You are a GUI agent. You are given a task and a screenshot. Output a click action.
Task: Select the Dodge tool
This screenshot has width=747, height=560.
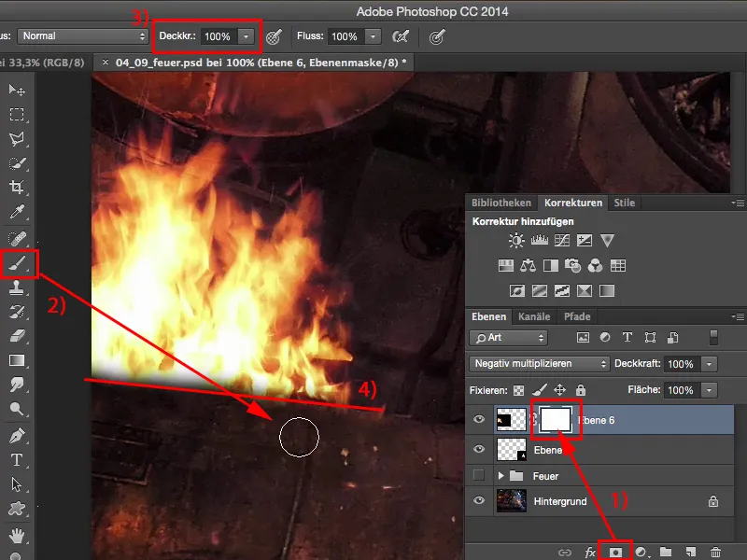point(17,409)
